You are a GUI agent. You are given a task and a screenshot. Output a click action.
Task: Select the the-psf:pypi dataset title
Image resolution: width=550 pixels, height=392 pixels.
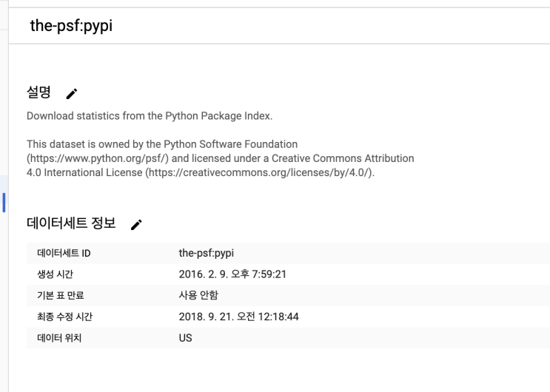pyautogui.click(x=71, y=26)
